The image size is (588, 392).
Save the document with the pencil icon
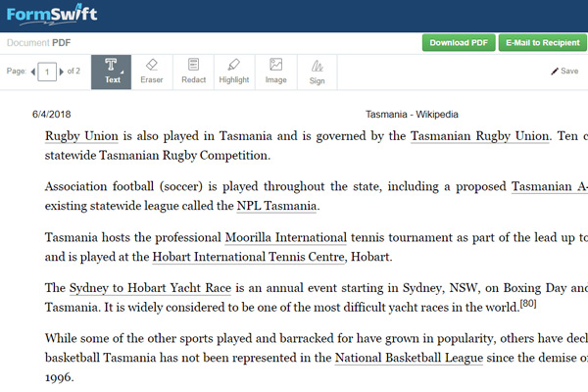563,72
